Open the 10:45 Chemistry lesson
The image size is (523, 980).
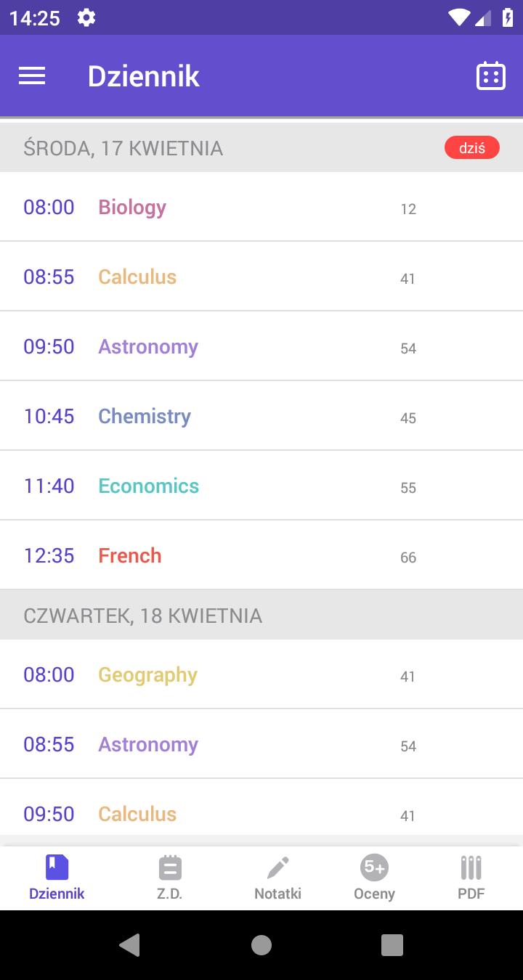tap(261, 416)
